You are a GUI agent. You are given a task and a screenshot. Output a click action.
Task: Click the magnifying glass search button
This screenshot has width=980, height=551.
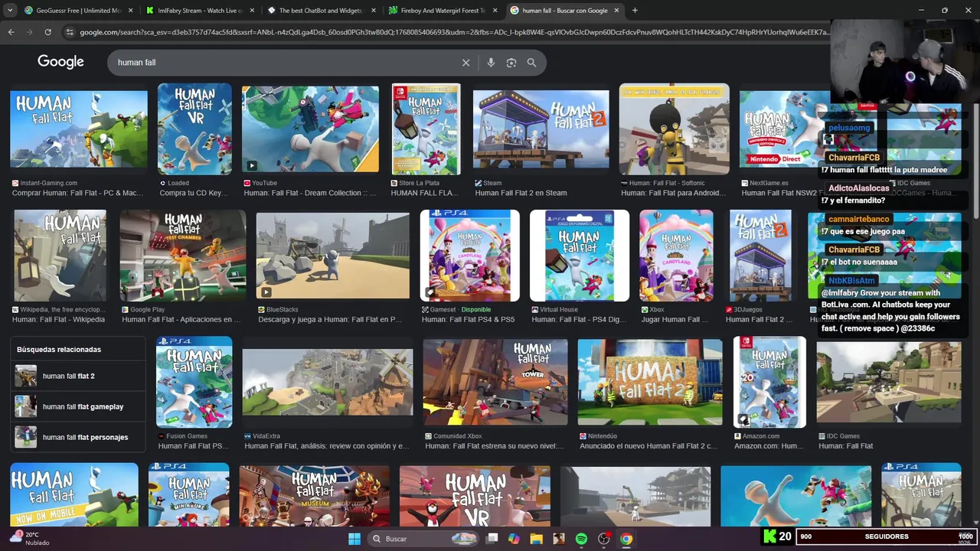[531, 63]
